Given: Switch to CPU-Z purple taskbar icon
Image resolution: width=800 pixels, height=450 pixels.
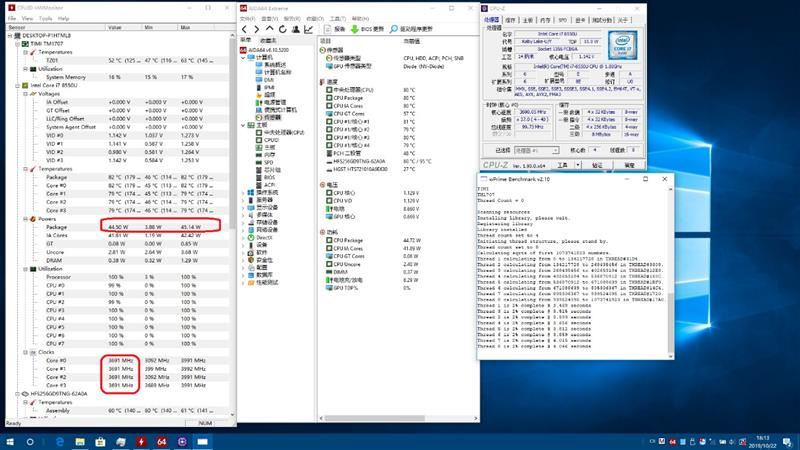Looking at the screenshot, I should point(182,442).
